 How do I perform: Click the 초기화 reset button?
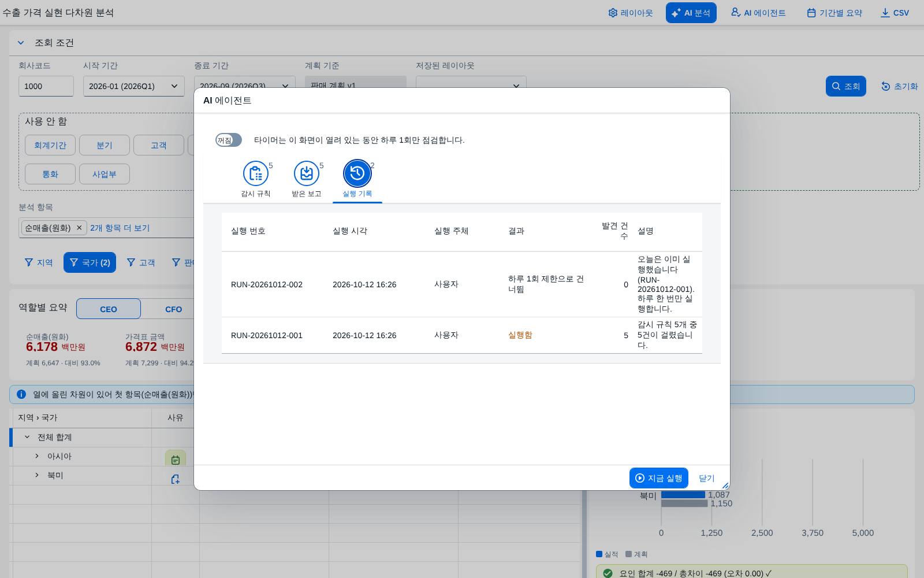click(x=899, y=86)
